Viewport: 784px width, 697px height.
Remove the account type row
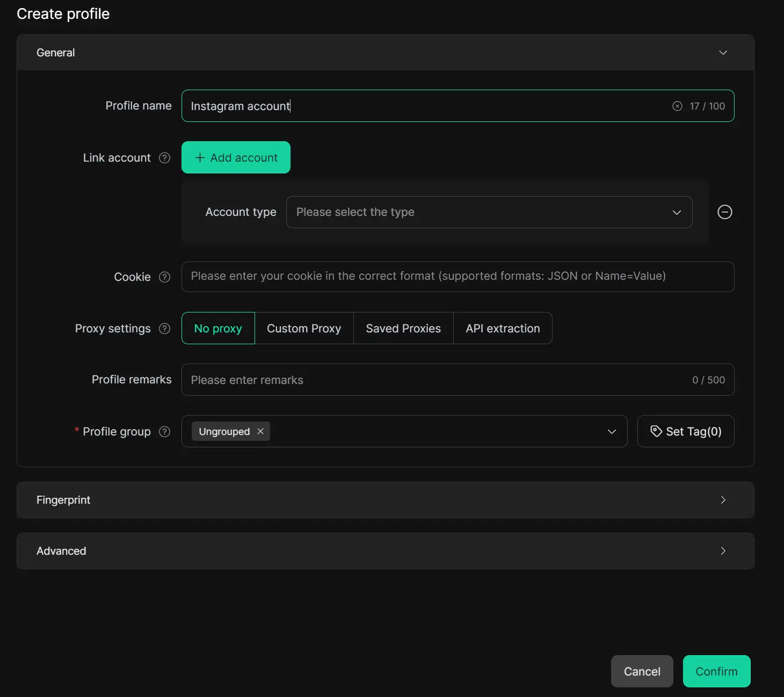coord(724,212)
